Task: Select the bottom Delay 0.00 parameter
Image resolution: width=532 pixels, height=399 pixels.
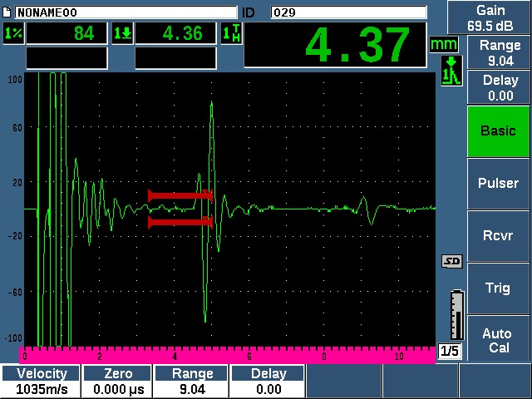Action: [268, 382]
